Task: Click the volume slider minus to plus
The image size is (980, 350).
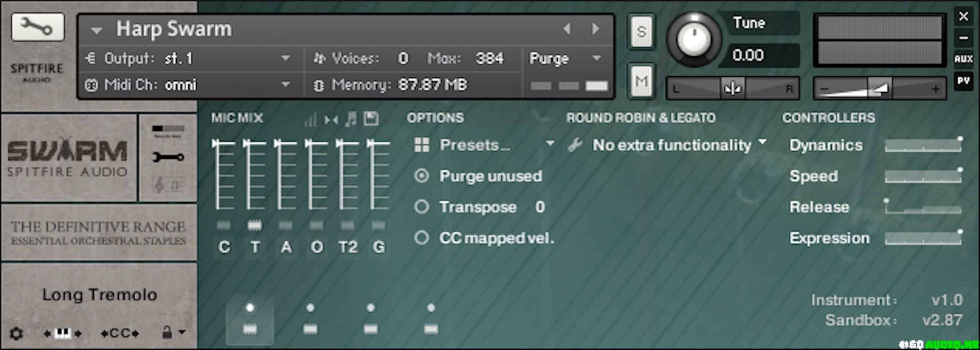Action: coord(880,88)
